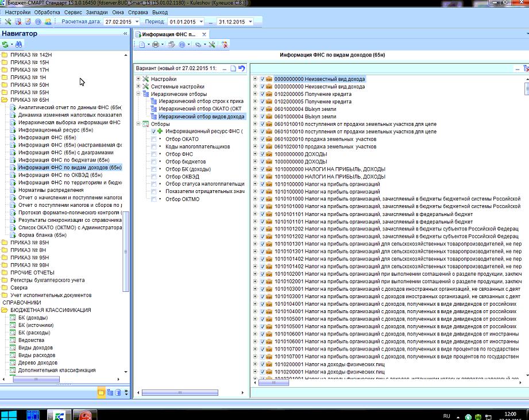Uncheck the 1000000000 ДОХОДЫ row checkbox
Screen dimensions: 529x420
coord(262,154)
